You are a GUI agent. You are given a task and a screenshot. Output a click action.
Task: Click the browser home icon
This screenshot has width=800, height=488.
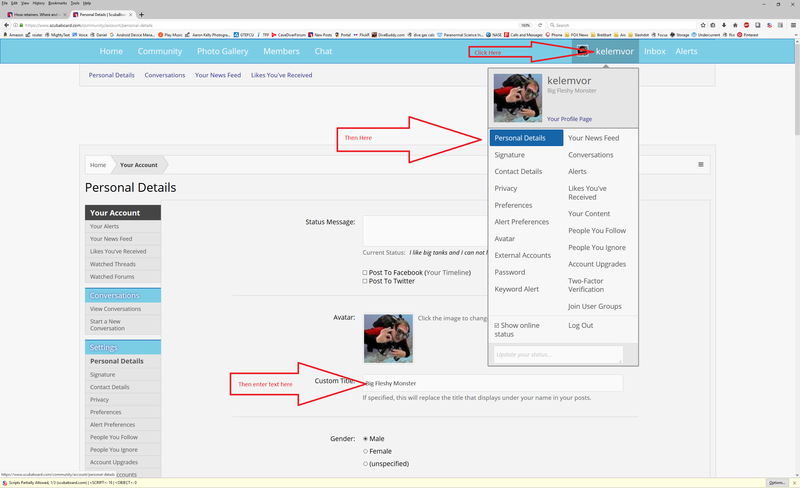(735, 25)
